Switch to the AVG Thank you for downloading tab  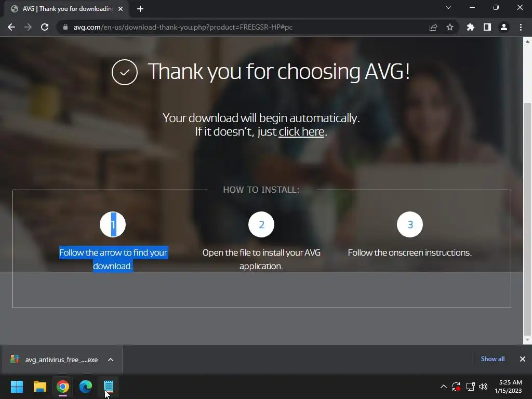pos(68,9)
